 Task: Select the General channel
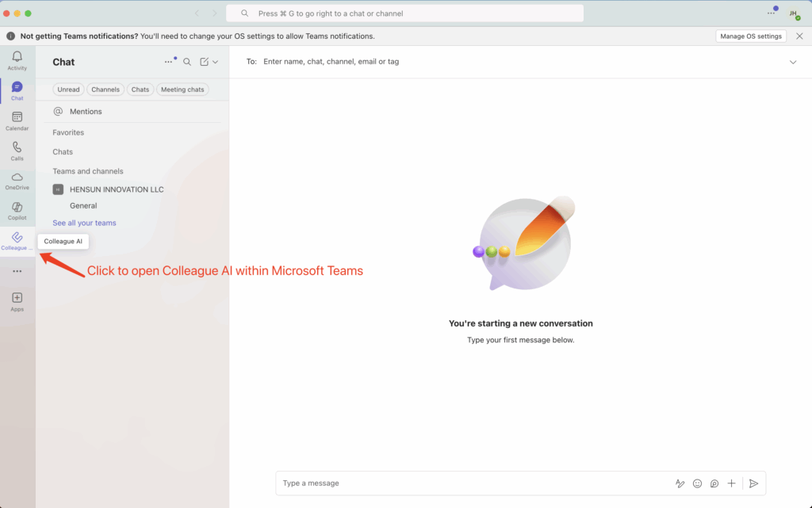pos(83,206)
